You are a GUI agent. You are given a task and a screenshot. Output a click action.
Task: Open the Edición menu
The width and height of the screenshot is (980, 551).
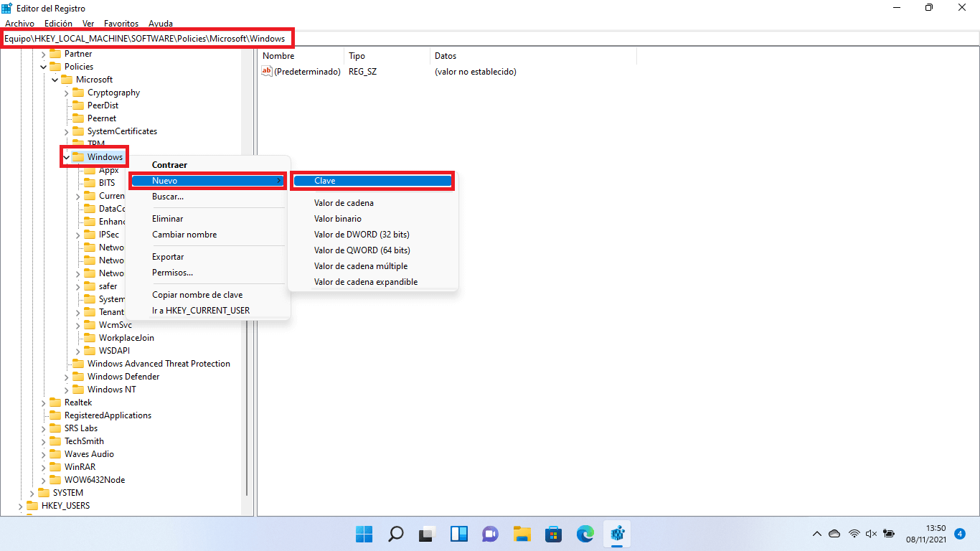58,24
